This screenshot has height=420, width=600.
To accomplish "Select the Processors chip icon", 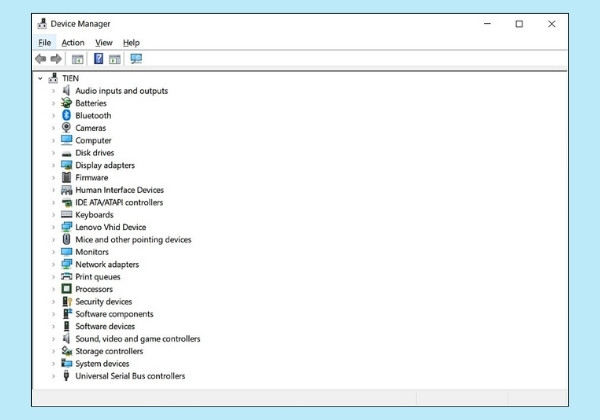I will [67, 289].
